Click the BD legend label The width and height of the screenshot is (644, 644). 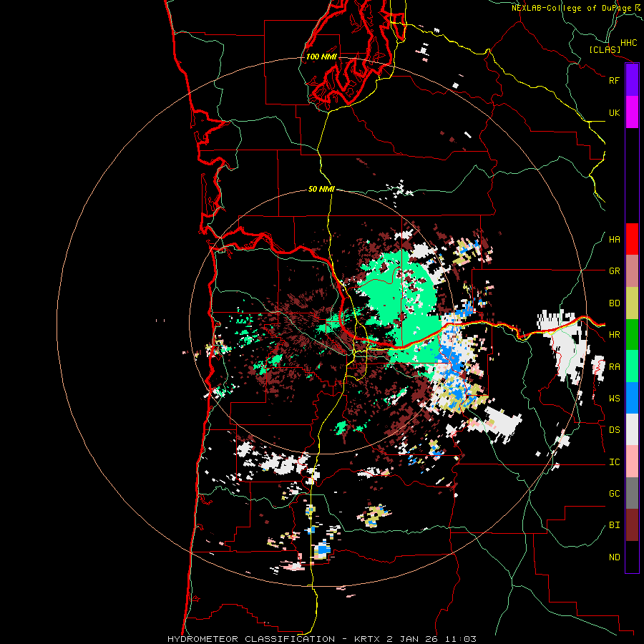click(x=614, y=303)
